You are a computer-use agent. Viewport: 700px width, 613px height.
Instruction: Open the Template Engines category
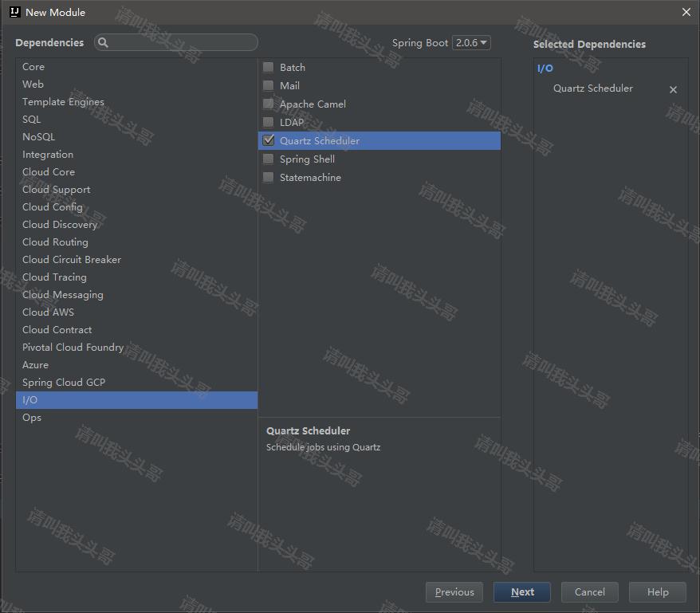[x=136, y=102]
